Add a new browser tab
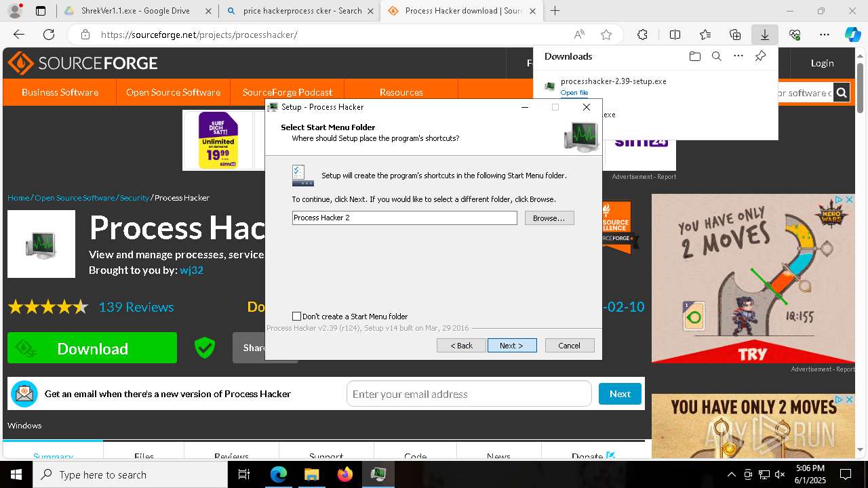868x488 pixels. click(x=555, y=11)
